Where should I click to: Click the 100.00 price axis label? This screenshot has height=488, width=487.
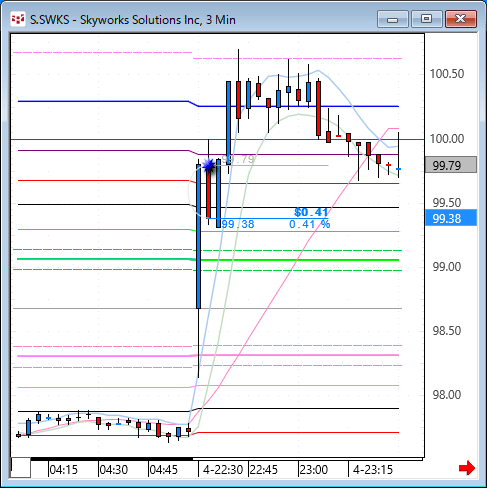447,139
